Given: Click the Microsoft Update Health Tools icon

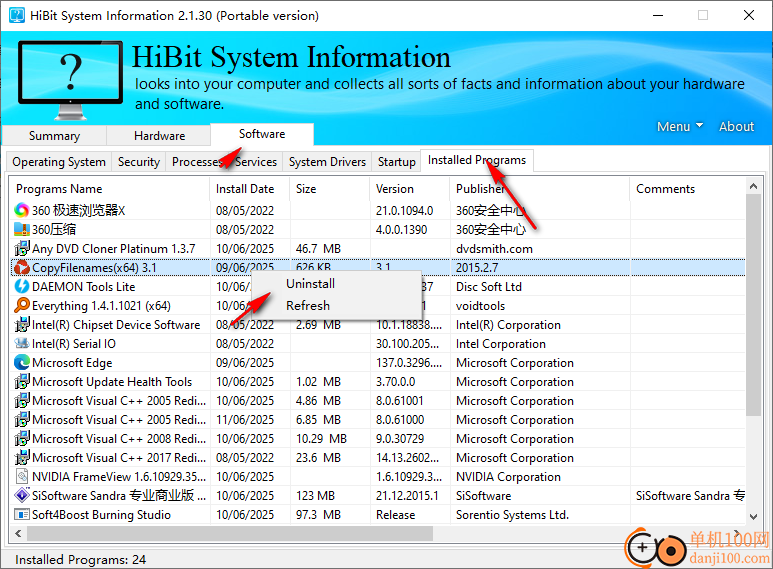Looking at the screenshot, I should point(22,382).
